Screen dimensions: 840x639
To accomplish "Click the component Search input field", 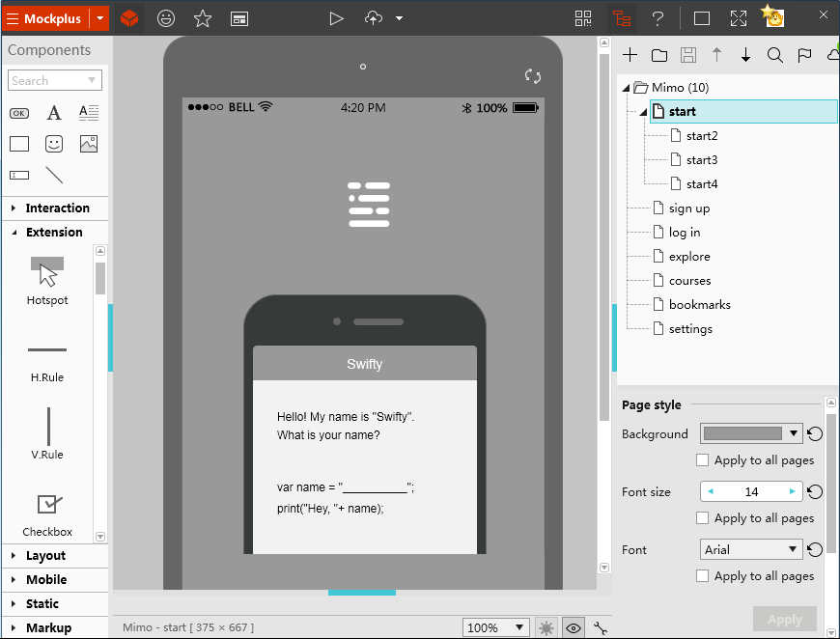I will 55,80.
